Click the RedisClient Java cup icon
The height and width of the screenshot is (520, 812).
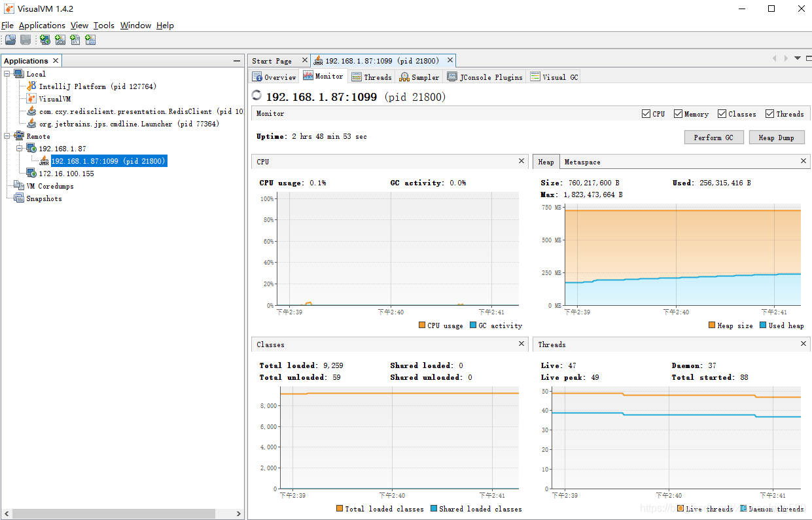(31, 111)
